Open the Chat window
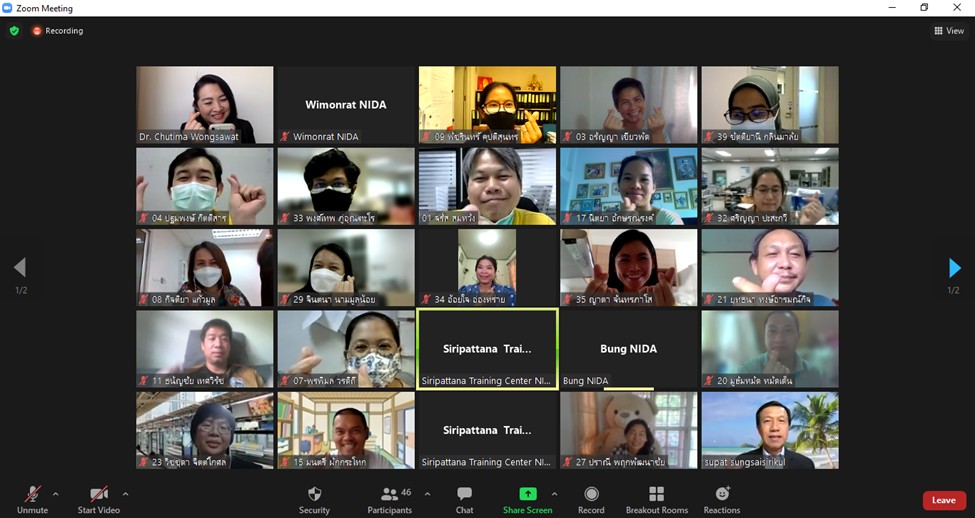Screen dimensions: 975x518 click(464, 494)
